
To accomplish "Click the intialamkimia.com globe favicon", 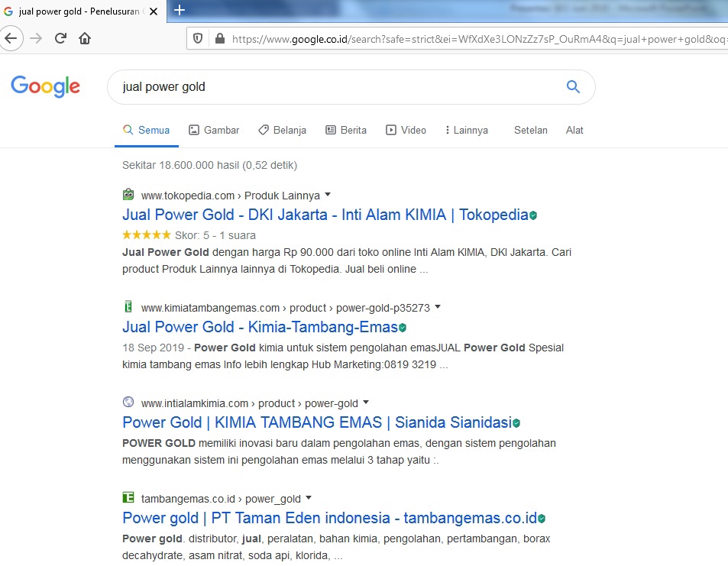I will coord(128,402).
